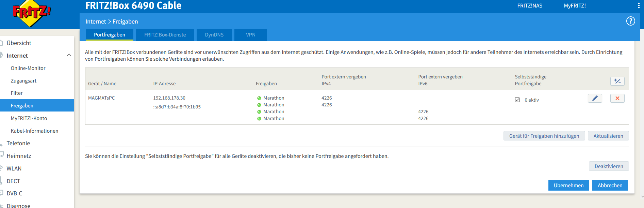Image resolution: width=644 pixels, height=208 pixels.
Task: Open the three-dot menu in header
Action: coord(638,6)
